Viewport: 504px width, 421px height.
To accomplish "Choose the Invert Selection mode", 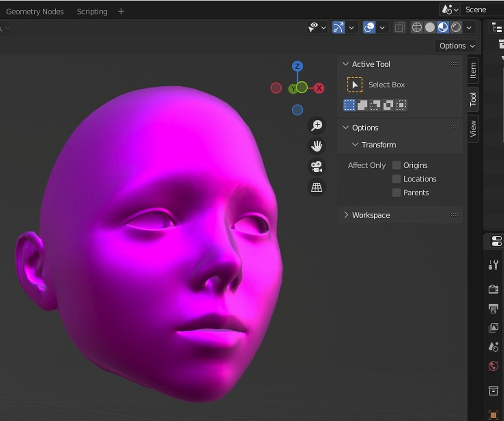I will [x=388, y=105].
